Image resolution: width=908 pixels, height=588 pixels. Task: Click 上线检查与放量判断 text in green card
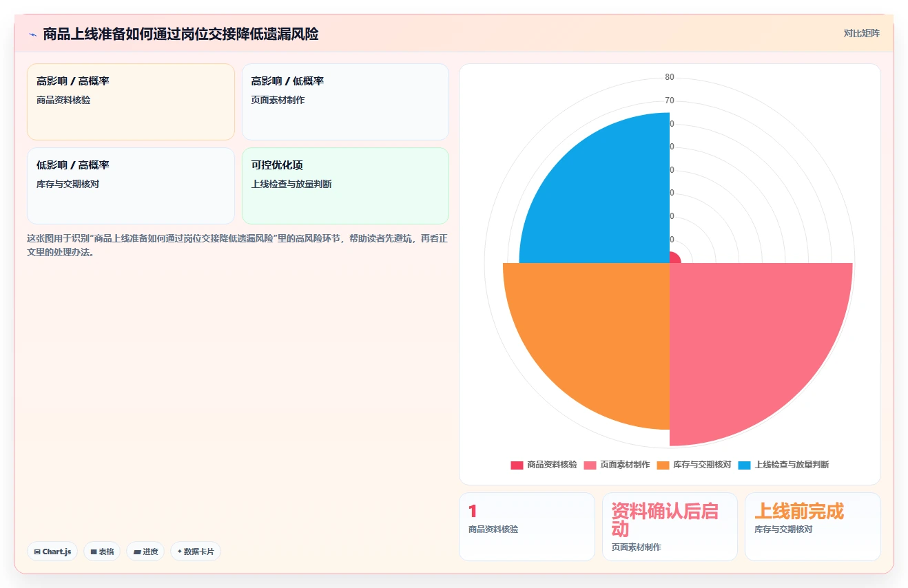pos(291,184)
